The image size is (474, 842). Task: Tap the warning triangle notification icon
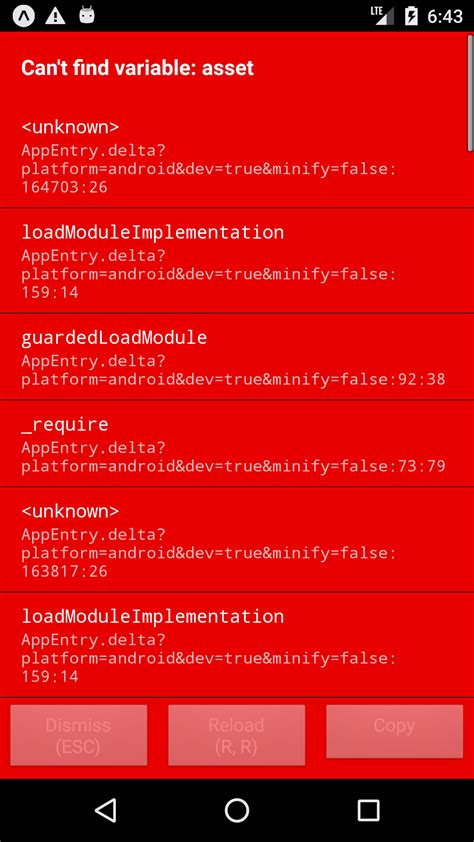click(x=55, y=16)
